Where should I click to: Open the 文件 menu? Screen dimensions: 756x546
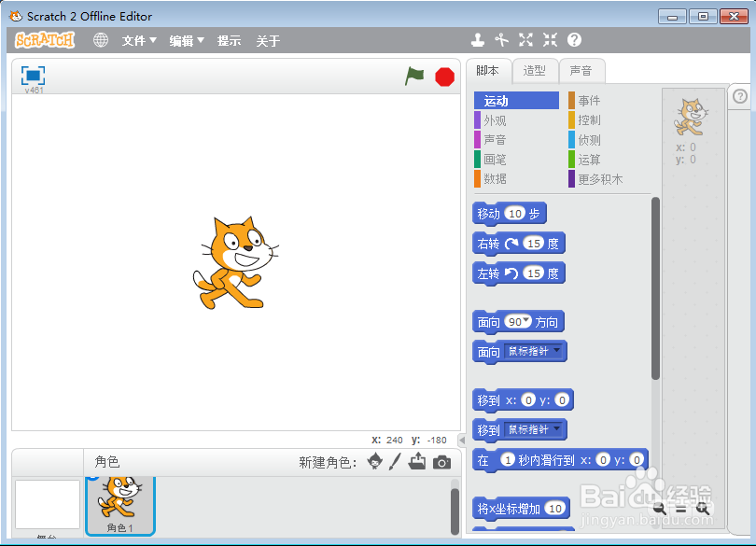(139, 40)
